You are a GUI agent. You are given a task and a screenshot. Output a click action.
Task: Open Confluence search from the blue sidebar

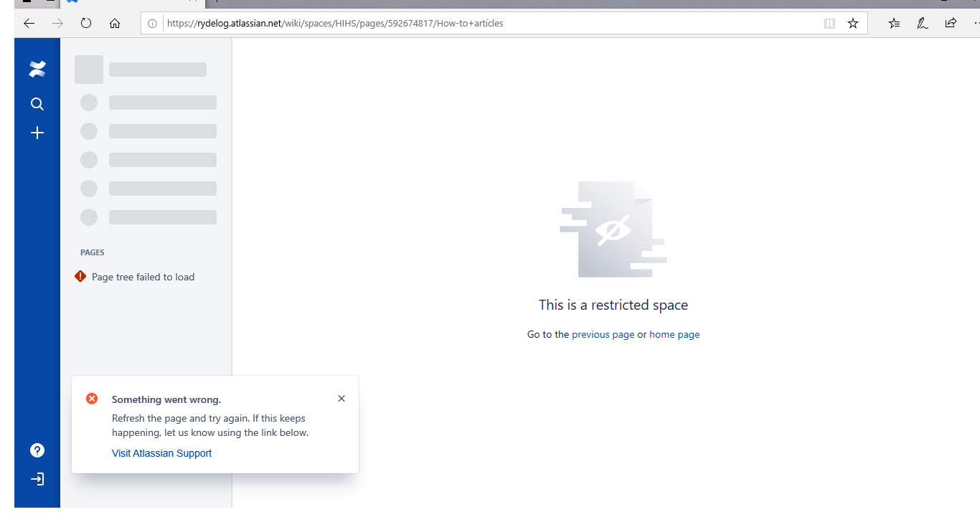[37, 104]
